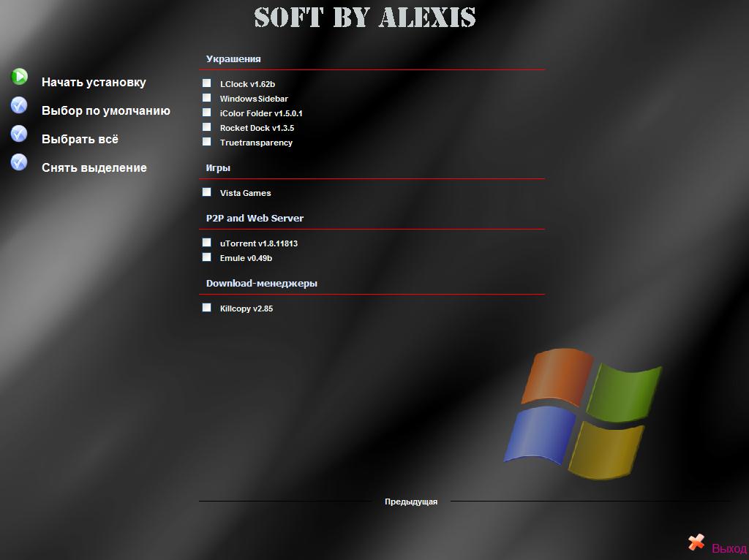Click the orange X exit icon
This screenshot has height=560, width=749.
click(x=696, y=542)
